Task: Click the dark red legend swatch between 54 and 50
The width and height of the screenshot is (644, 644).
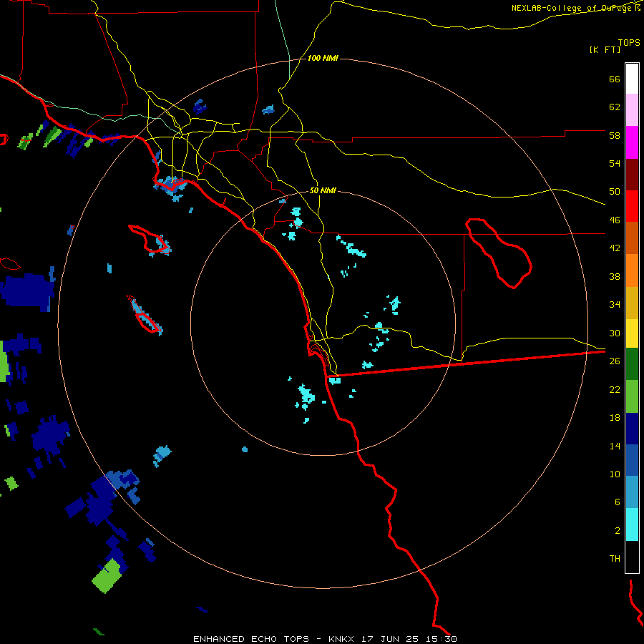Action: point(632,175)
